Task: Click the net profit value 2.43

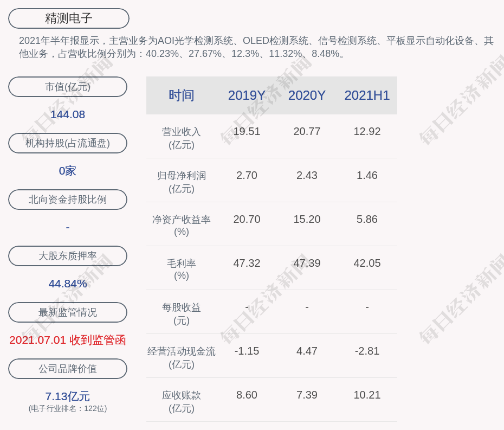Action: pyautogui.click(x=307, y=175)
